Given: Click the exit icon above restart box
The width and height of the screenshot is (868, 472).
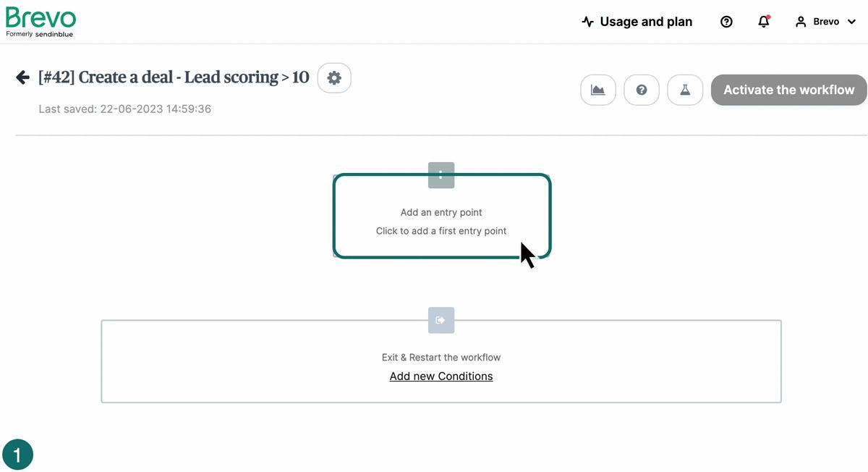Looking at the screenshot, I should [x=441, y=320].
